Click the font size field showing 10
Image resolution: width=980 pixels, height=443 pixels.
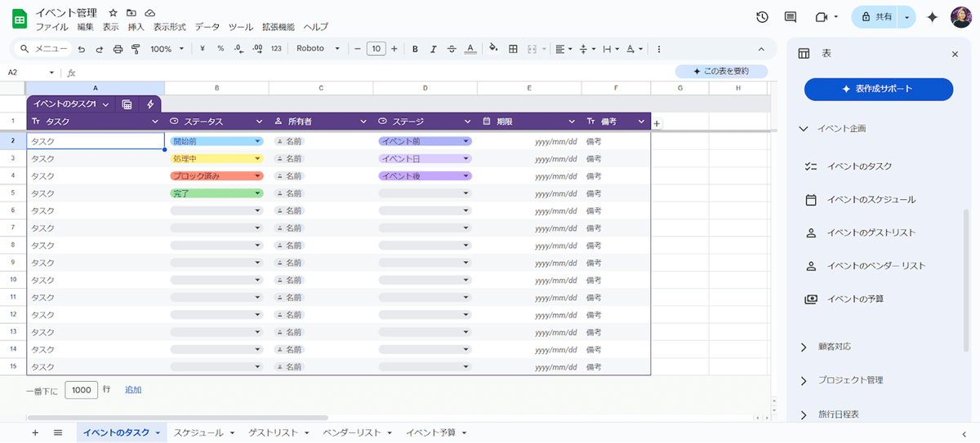376,49
